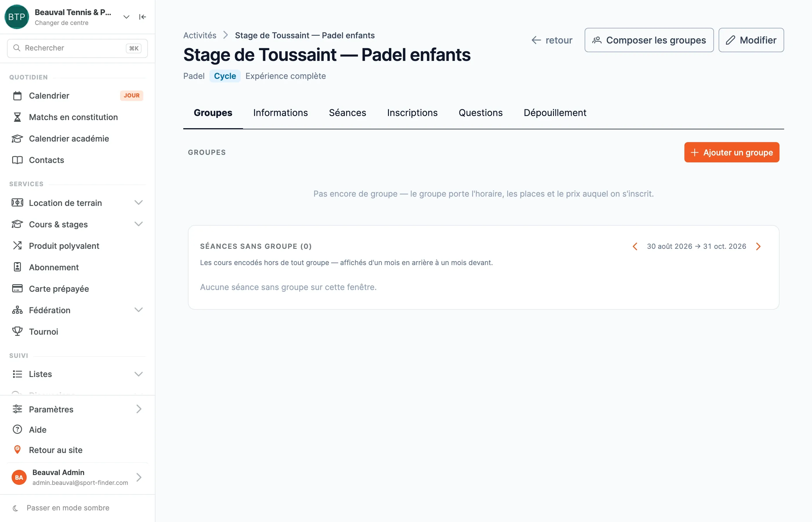
Task: Open Paramètres submenu chevron
Action: (x=139, y=409)
